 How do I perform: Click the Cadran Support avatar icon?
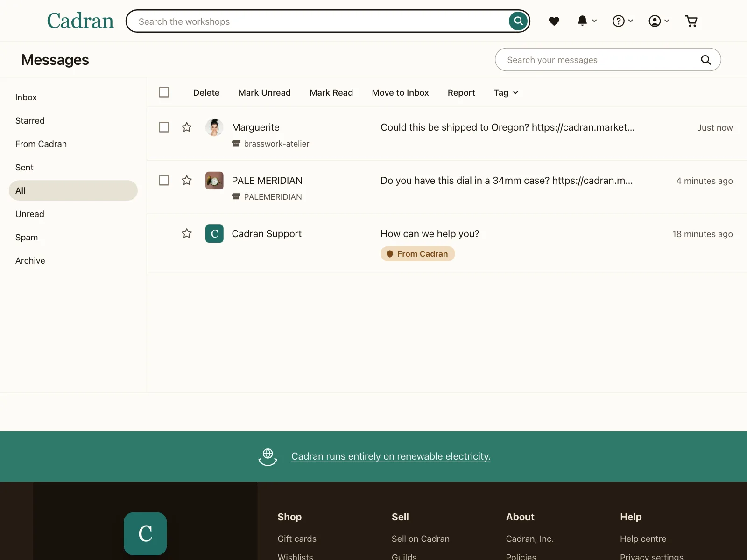click(214, 234)
